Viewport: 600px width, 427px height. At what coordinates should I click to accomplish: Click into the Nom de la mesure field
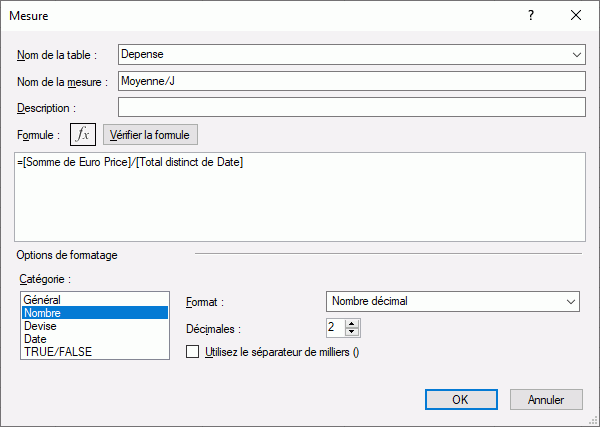[350, 81]
